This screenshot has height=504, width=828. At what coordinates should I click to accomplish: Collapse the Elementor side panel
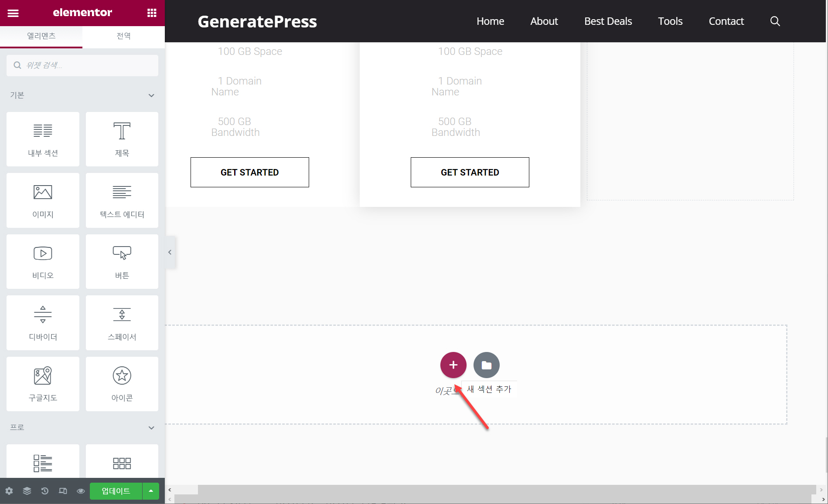[x=170, y=252]
